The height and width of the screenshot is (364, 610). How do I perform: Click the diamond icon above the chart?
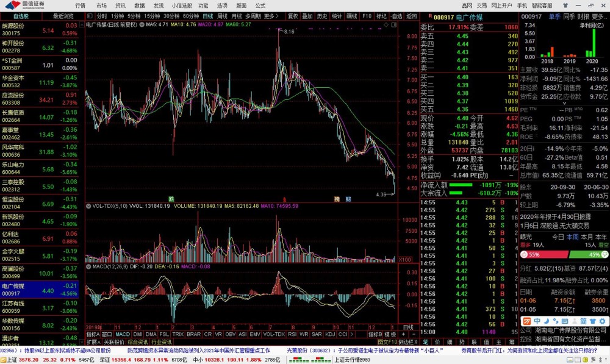click(386, 24)
